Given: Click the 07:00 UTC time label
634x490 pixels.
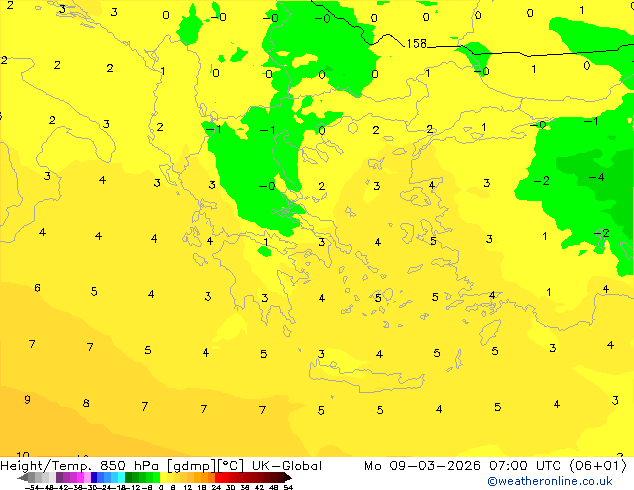Looking at the screenshot, I should point(527,466).
